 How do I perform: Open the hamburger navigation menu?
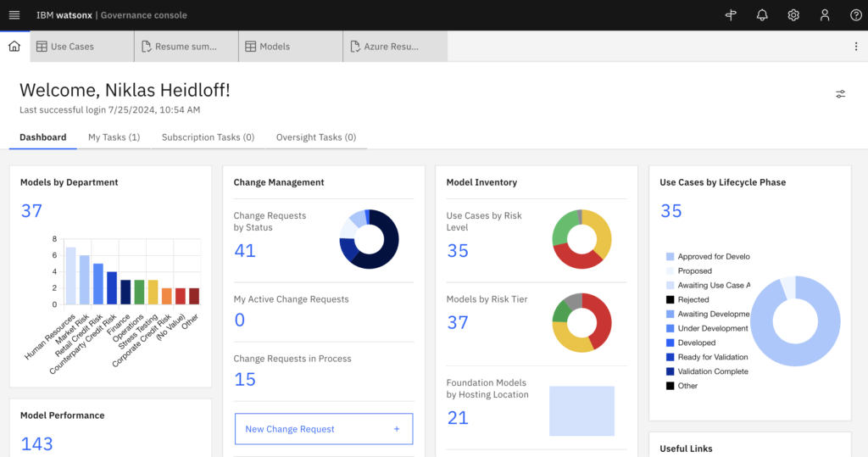(14, 15)
